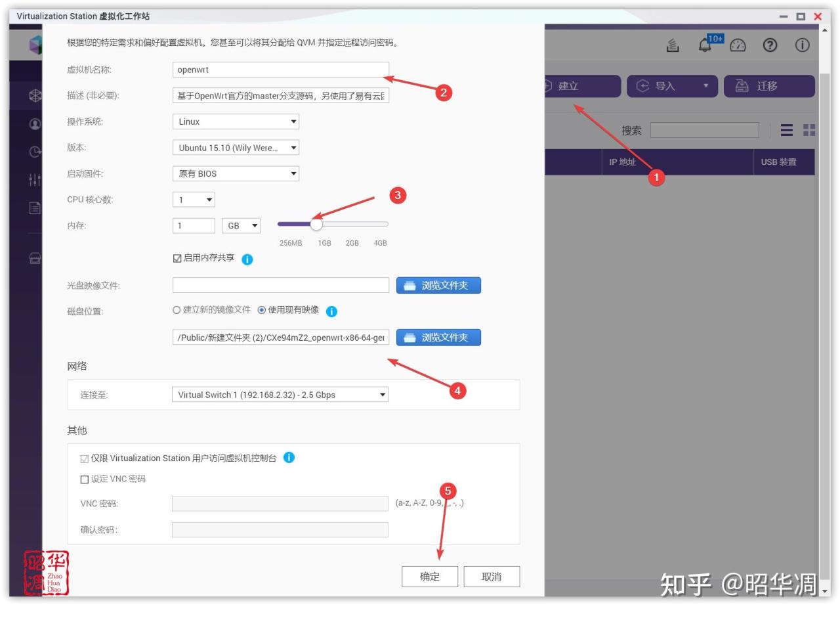Click the 迁移 migrate button

pos(769,86)
